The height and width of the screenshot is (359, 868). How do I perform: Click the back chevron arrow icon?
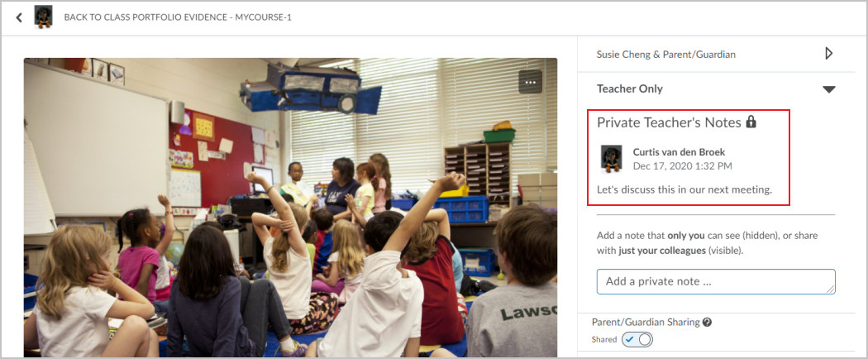19,17
